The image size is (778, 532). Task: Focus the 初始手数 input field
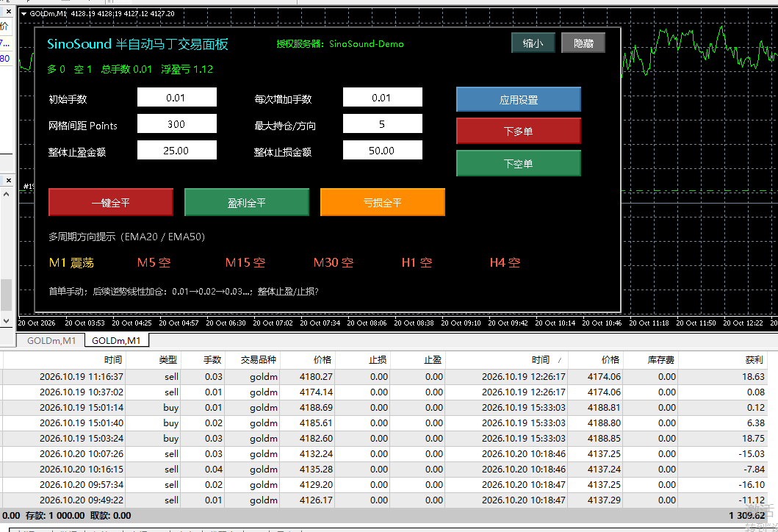tap(176, 97)
